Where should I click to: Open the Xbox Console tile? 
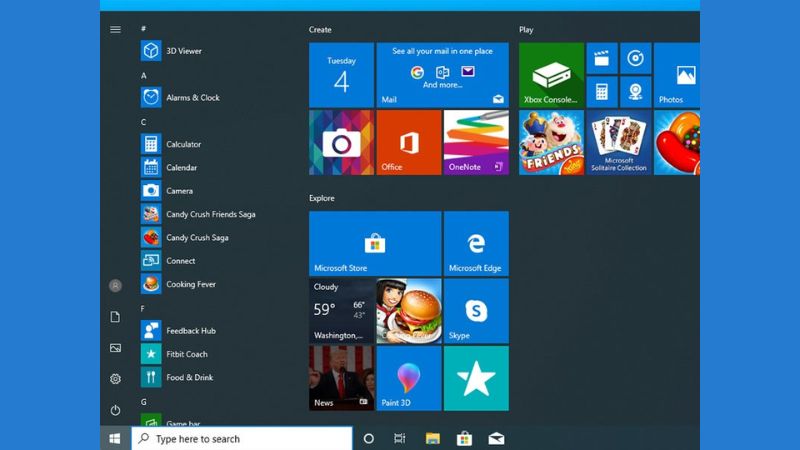click(x=552, y=75)
